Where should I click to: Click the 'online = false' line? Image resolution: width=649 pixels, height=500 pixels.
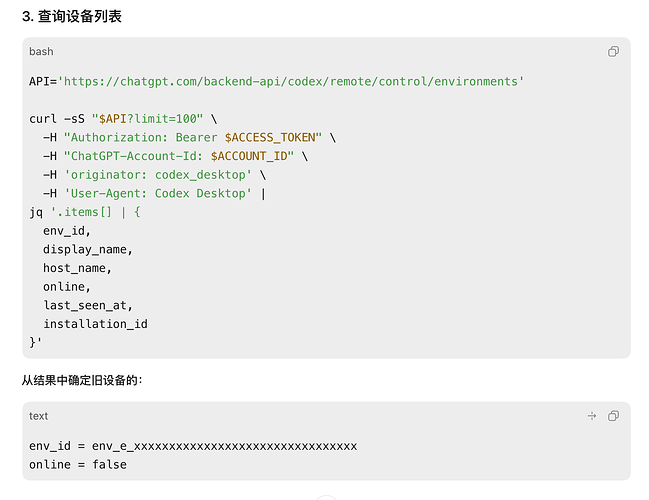78,465
